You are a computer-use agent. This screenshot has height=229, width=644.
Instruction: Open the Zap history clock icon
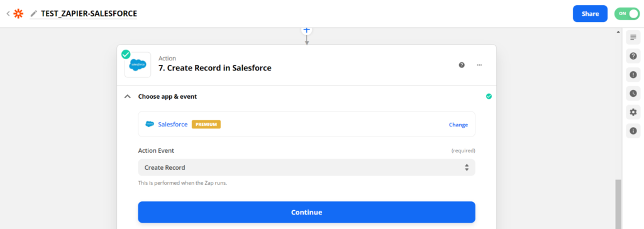(633, 93)
